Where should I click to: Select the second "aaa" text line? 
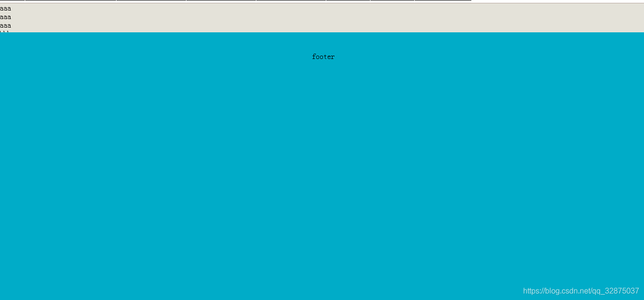tap(6, 17)
